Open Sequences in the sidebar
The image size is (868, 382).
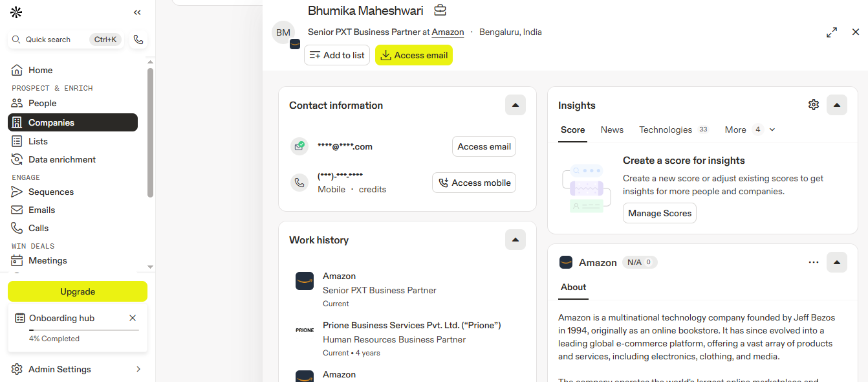pos(51,192)
